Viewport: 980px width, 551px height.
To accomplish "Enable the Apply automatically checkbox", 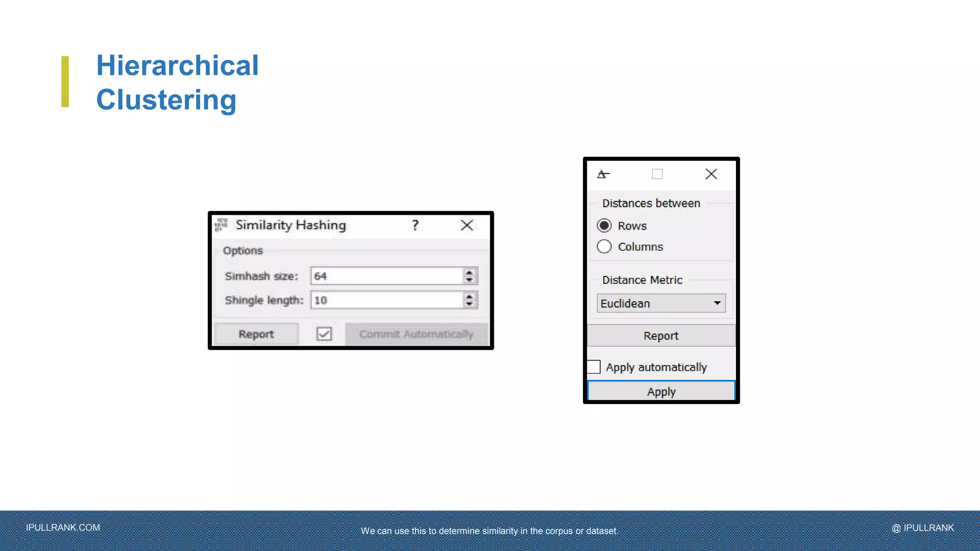I will click(x=594, y=367).
